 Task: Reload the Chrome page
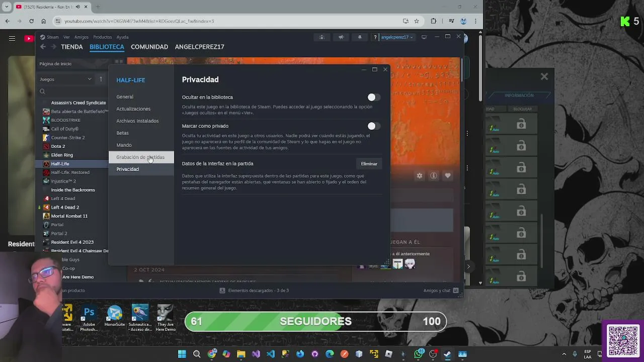(31, 21)
